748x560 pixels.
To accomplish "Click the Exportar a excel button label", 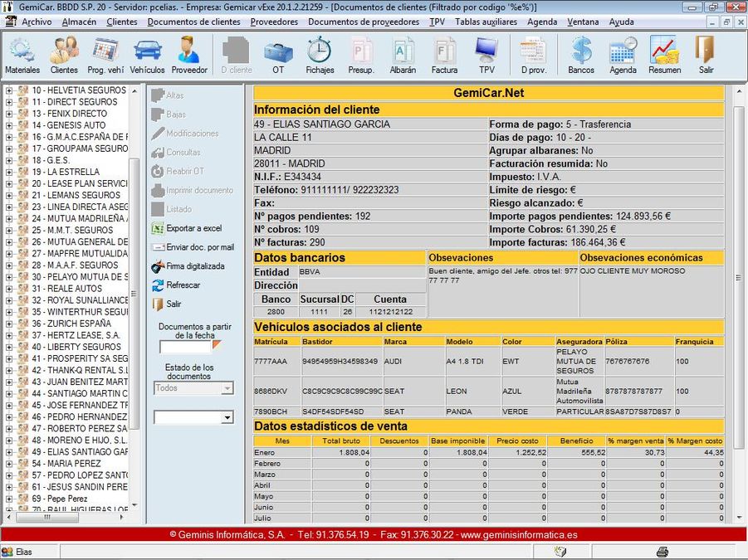I will tap(194, 228).
